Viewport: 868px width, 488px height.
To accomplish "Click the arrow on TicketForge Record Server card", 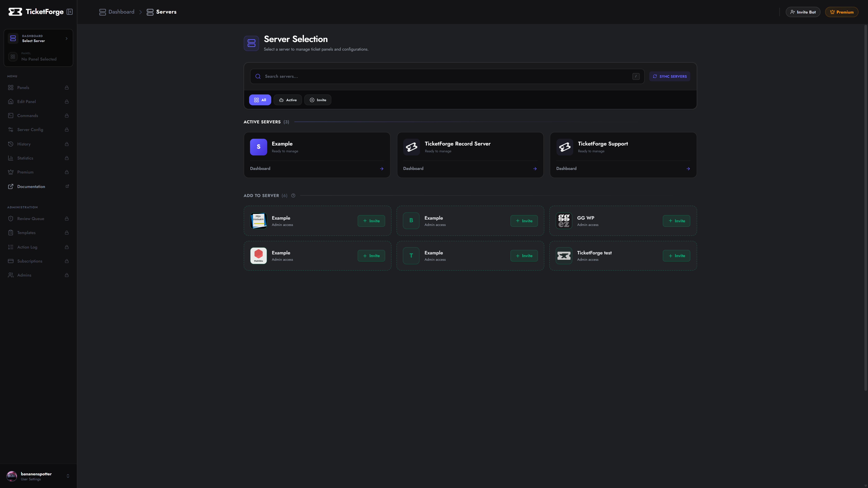I will (x=535, y=169).
